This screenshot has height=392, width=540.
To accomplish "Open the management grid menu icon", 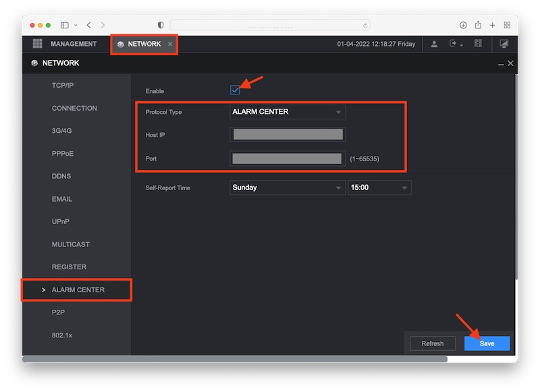I will tap(38, 44).
